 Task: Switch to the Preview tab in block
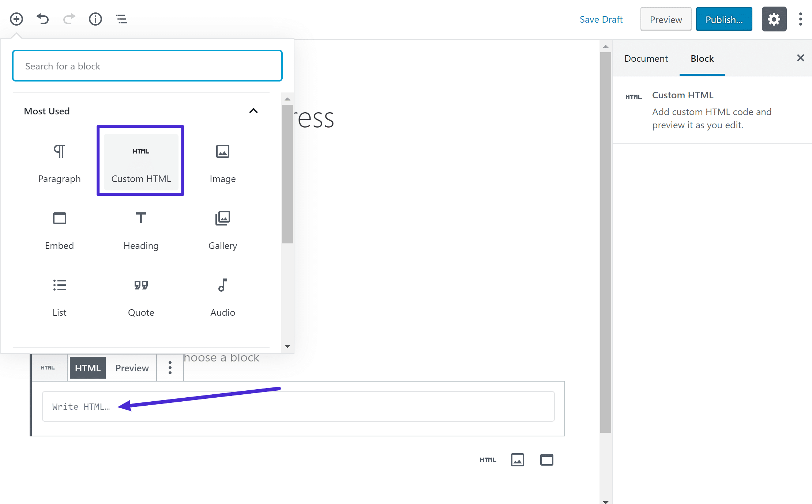pos(131,368)
